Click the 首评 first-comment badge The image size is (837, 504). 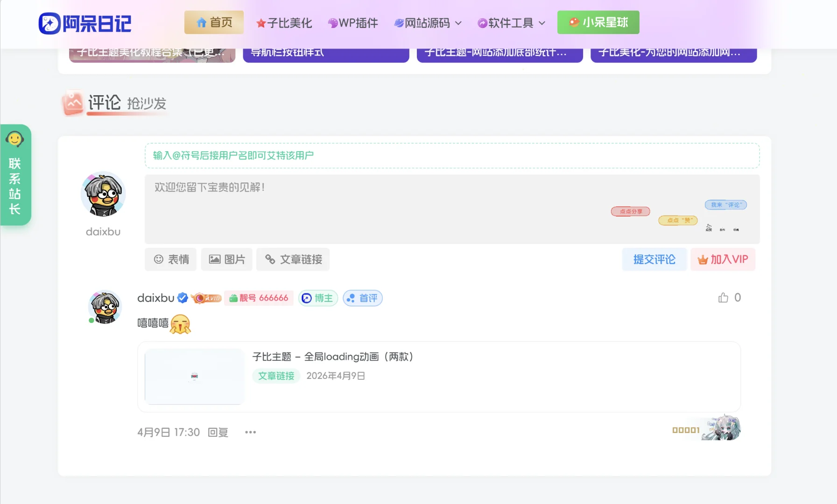tap(363, 298)
